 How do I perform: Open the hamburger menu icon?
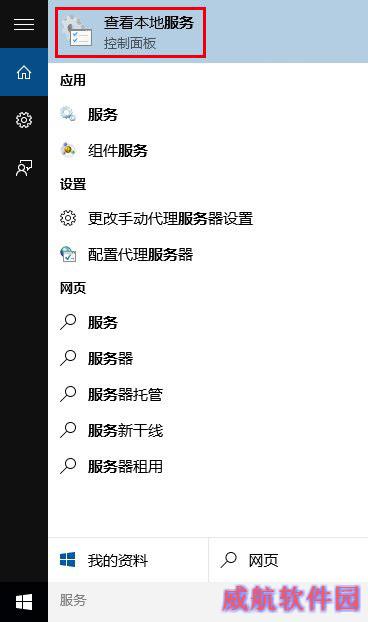click(24, 24)
